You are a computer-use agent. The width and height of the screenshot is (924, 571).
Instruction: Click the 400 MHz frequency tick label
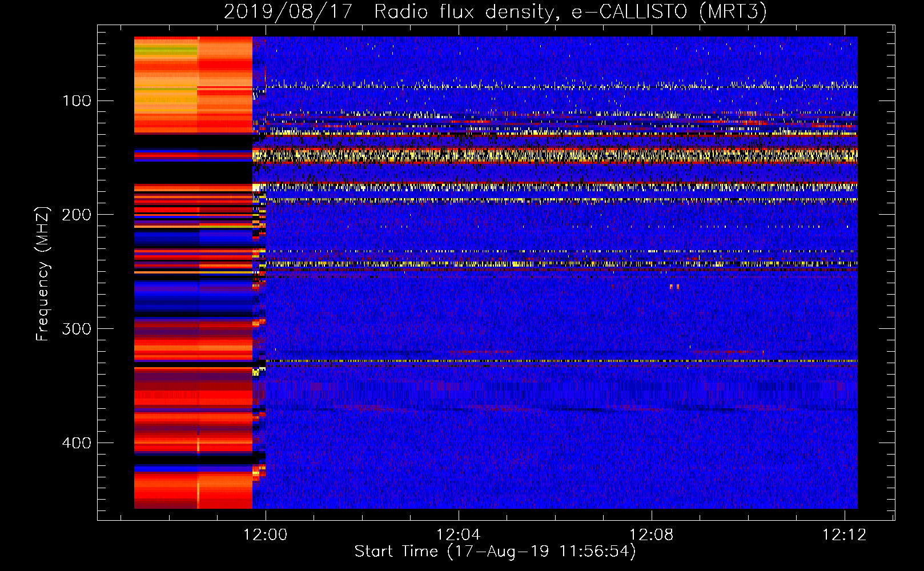77,443
